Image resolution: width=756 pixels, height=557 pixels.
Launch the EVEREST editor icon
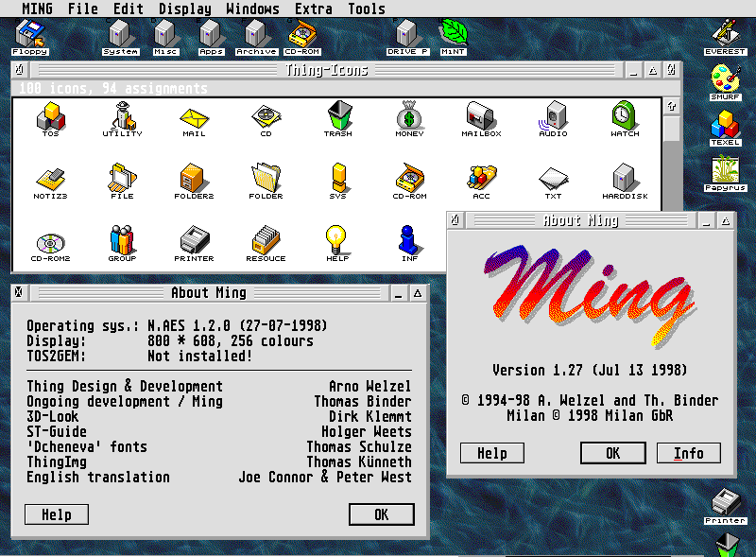tap(725, 38)
